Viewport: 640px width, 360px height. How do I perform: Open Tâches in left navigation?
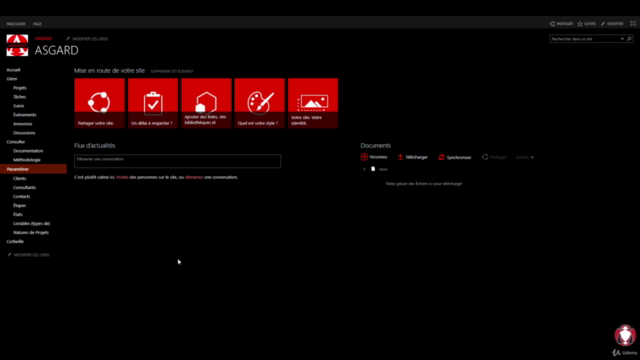(19, 97)
